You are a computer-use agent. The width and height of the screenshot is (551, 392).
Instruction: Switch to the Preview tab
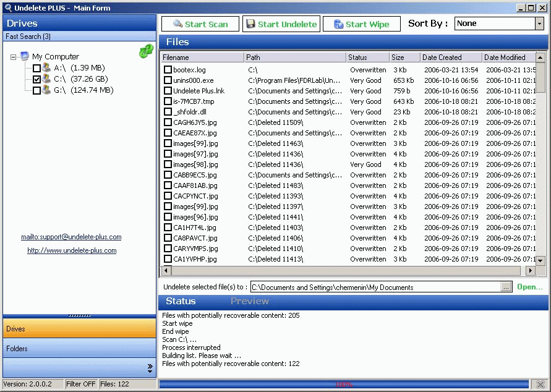click(249, 301)
